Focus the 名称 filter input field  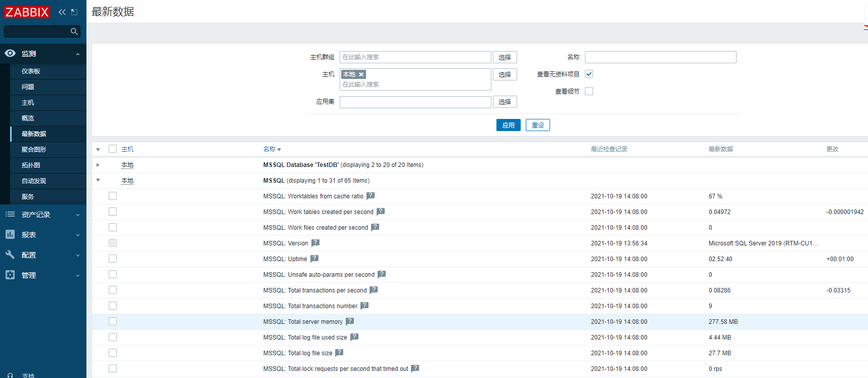coord(660,57)
